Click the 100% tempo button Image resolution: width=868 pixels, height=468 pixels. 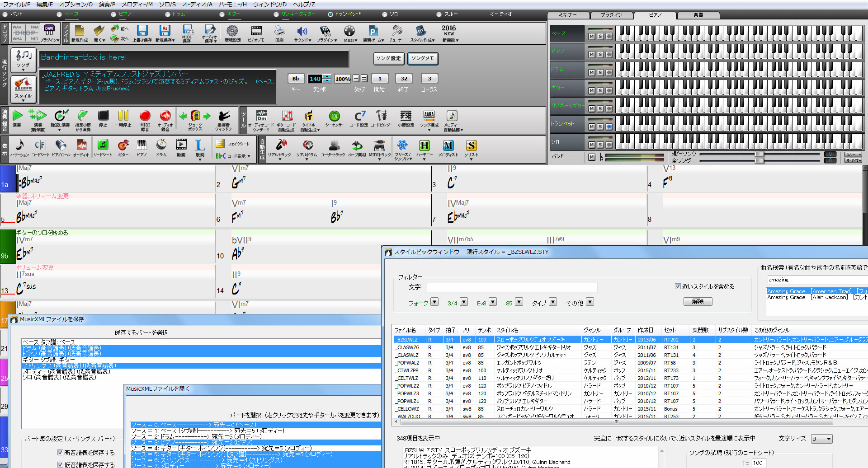click(343, 79)
